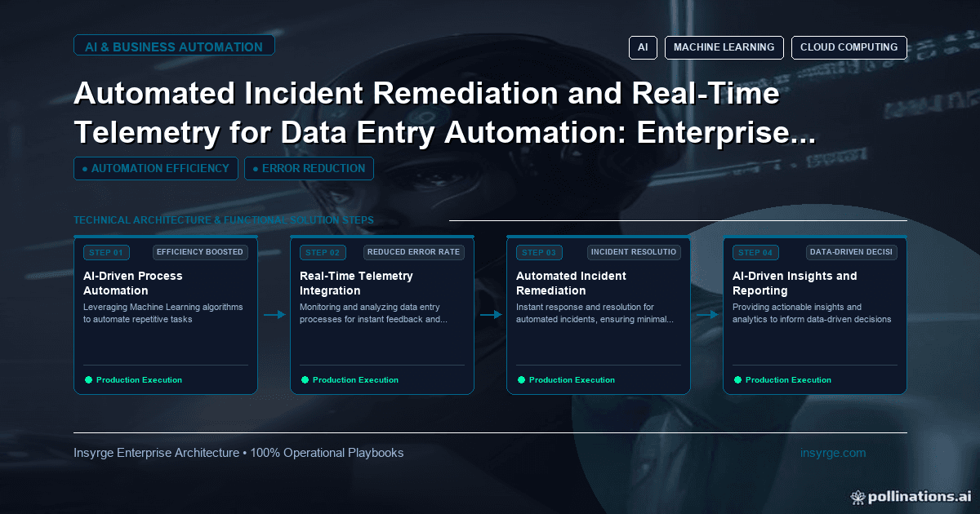Click the Providing actionable insights description
Viewport: 980px width, 514px height.
click(x=812, y=313)
